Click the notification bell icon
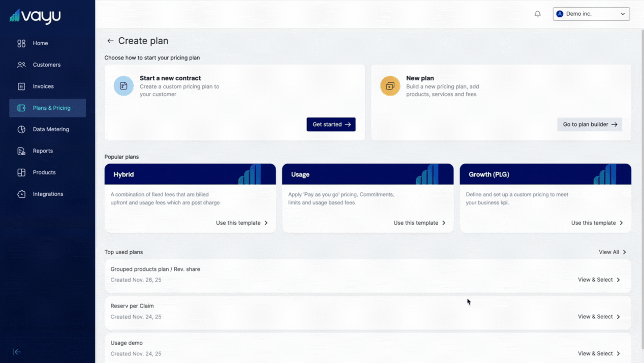 (x=537, y=14)
